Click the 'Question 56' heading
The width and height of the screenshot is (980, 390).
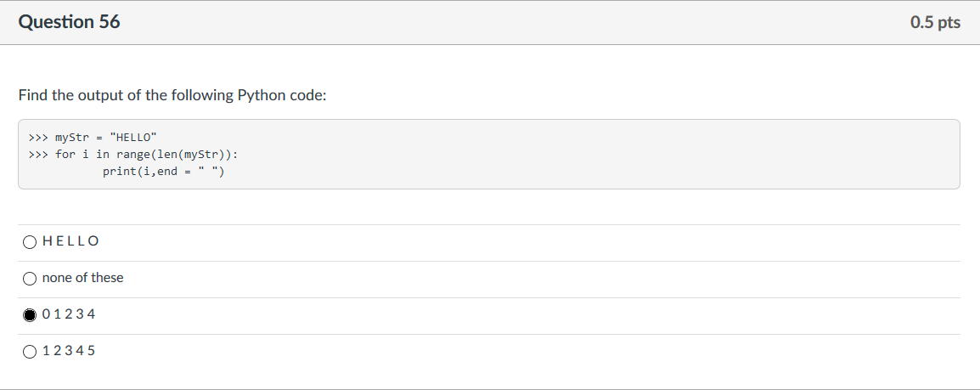coord(70,22)
